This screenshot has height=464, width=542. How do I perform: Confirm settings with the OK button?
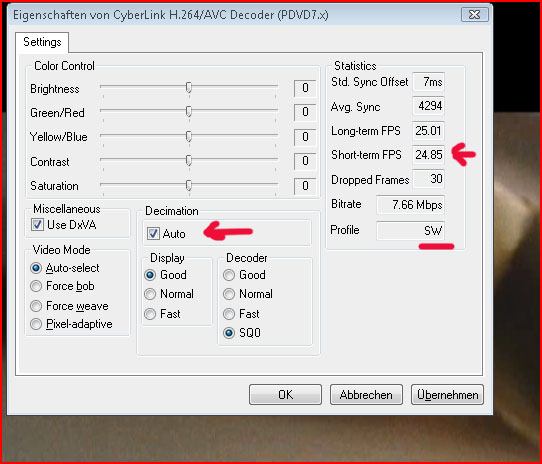tap(286, 395)
